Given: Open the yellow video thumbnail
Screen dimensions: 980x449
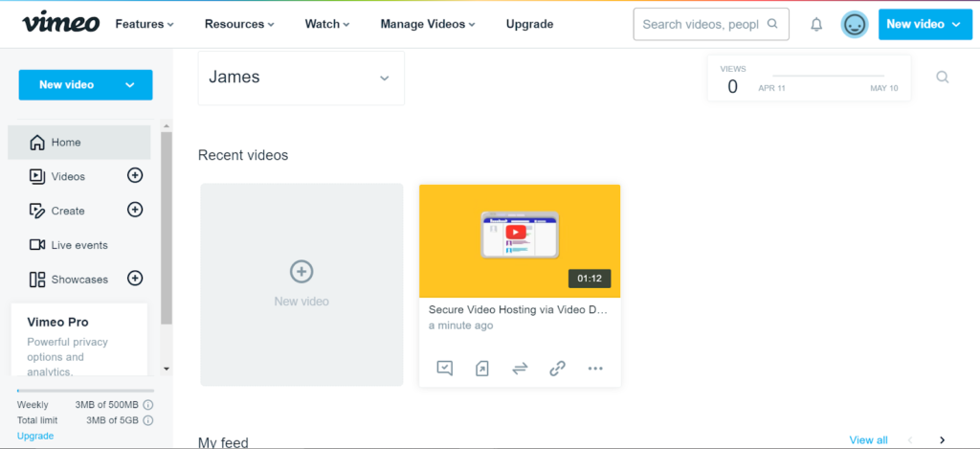Looking at the screenshot, I should 520,240.
